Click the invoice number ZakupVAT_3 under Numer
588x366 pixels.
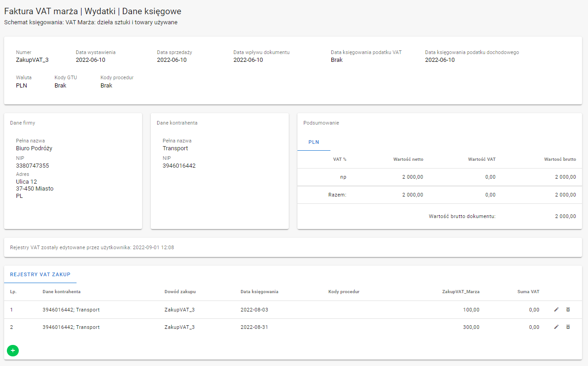tap(32, 60)
